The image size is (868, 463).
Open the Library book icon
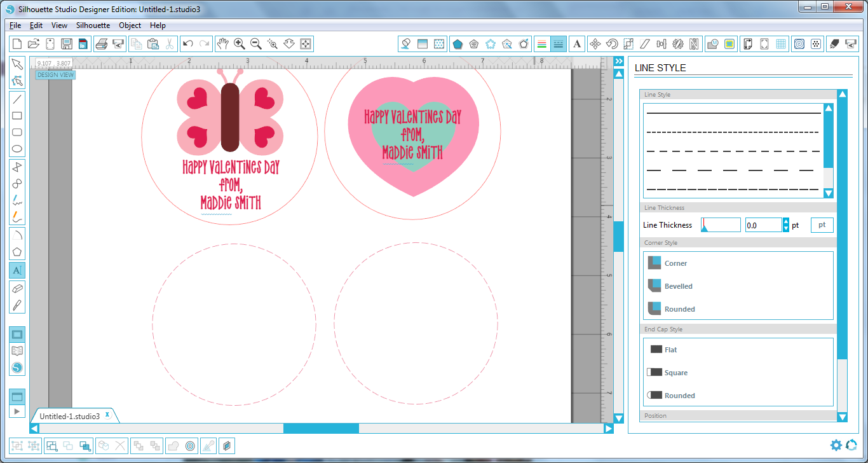point(17,351)
